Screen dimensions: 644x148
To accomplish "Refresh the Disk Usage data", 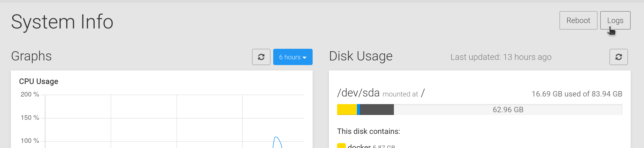I will click(618, 57).
